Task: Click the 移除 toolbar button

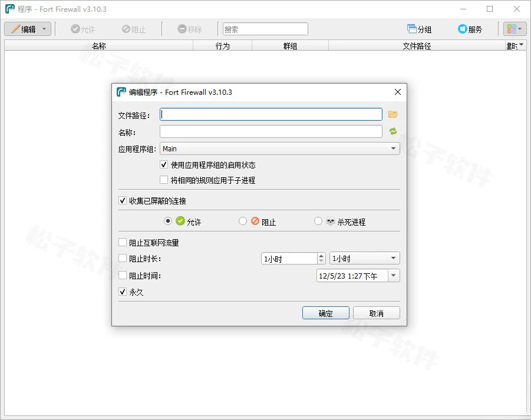Action: click(190, 29)
